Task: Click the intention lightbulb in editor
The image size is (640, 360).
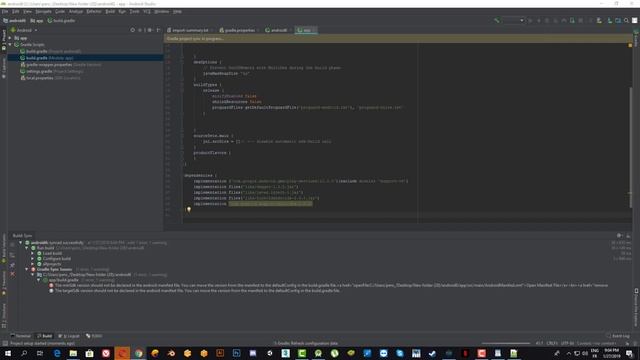Action: [189, 209]
